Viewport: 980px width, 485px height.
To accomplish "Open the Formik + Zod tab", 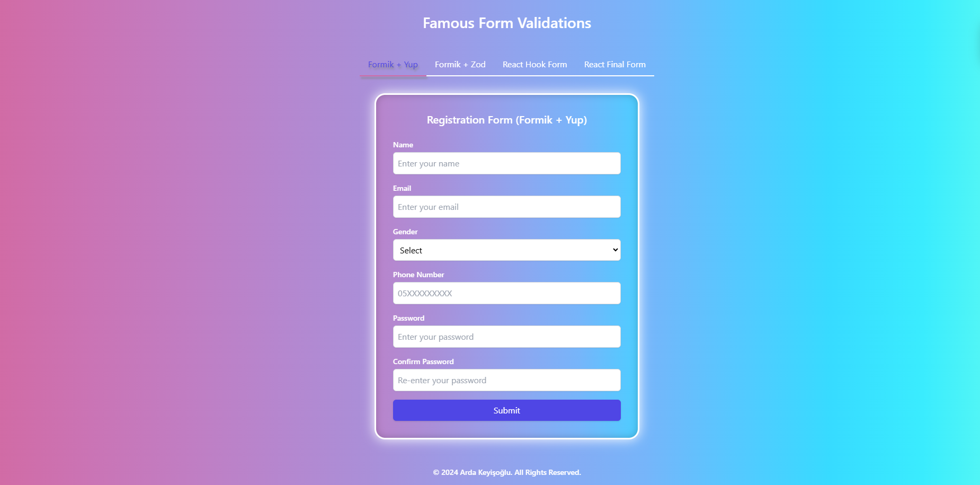I will click(x=460, y=65).
